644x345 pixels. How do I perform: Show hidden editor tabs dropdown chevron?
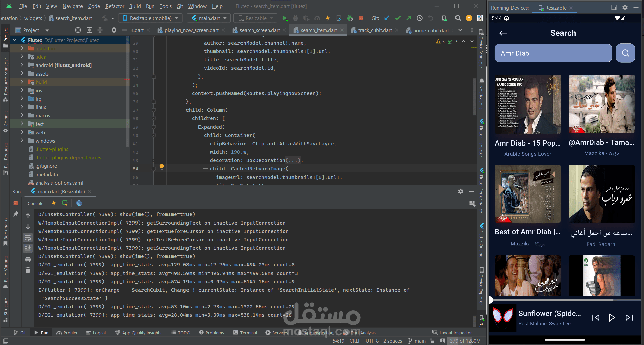point(460,30)
